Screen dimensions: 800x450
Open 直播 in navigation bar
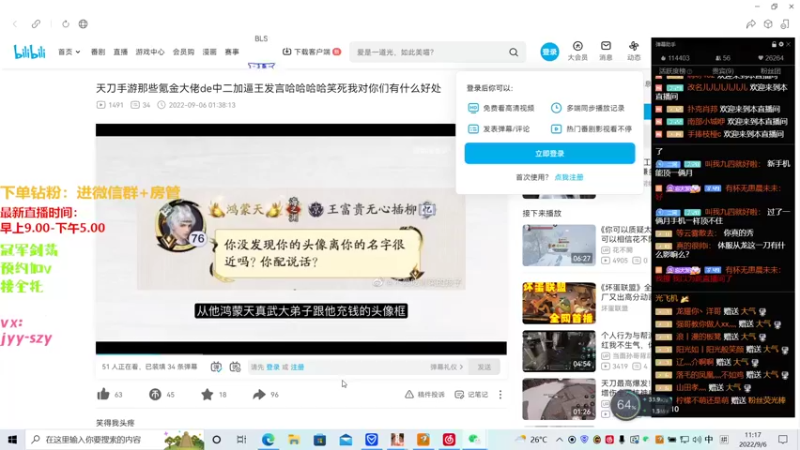coord(120,52)
